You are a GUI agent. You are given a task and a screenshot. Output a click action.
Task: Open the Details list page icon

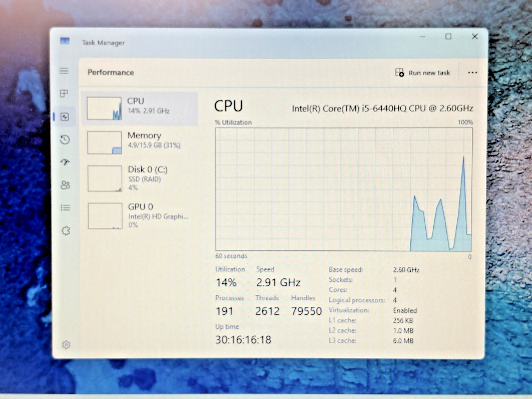point(66,208)
